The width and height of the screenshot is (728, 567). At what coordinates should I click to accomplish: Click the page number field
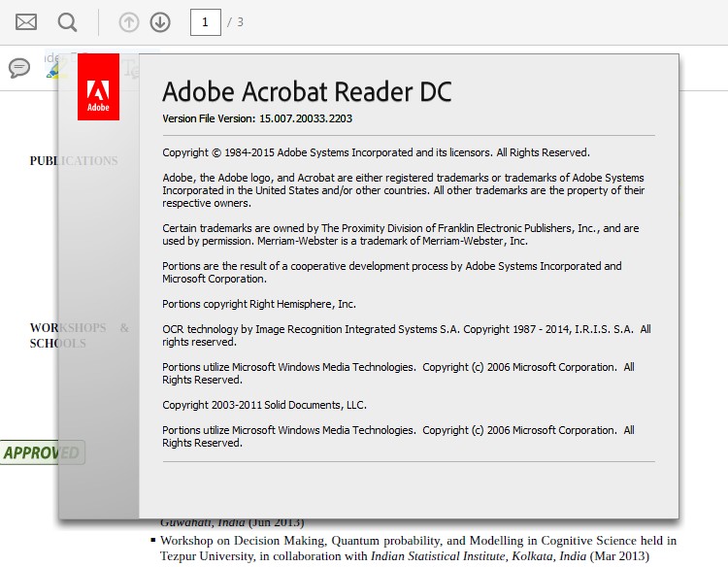click(205, 21)
